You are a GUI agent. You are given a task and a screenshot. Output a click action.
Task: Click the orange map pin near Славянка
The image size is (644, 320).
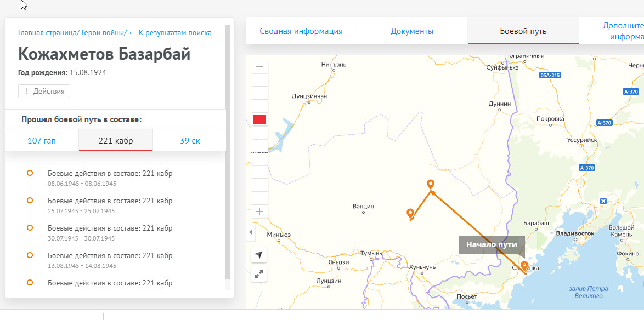[x=524, y=266]
